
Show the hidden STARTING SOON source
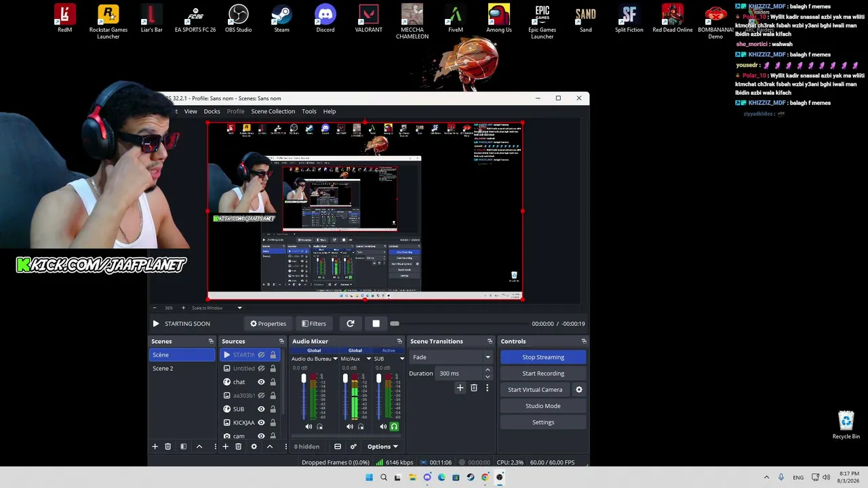click(261, 355)
